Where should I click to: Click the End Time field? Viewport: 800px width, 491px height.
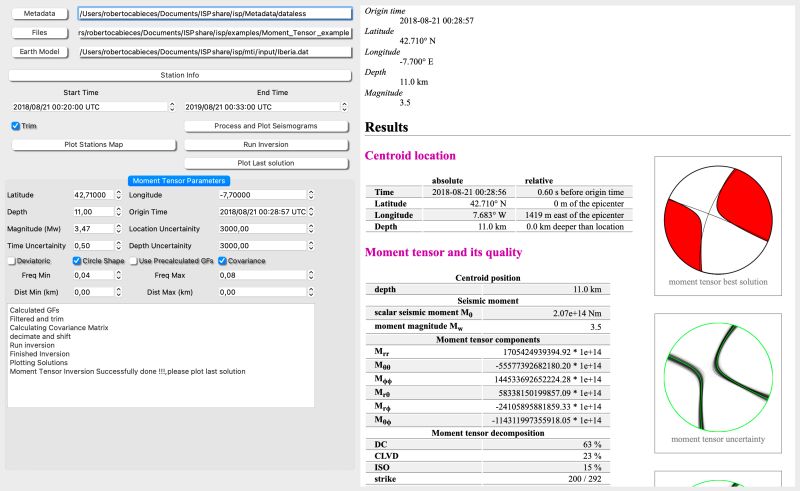(x=262, y=107)
